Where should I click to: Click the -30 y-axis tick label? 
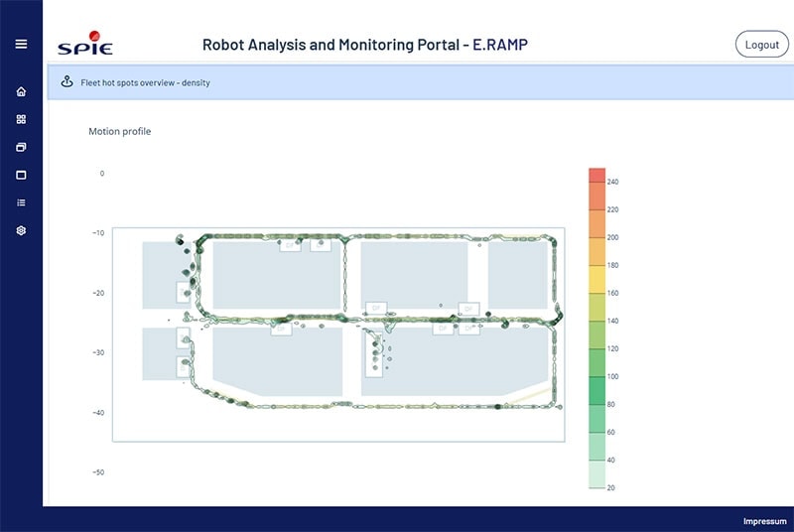[98, 352]
